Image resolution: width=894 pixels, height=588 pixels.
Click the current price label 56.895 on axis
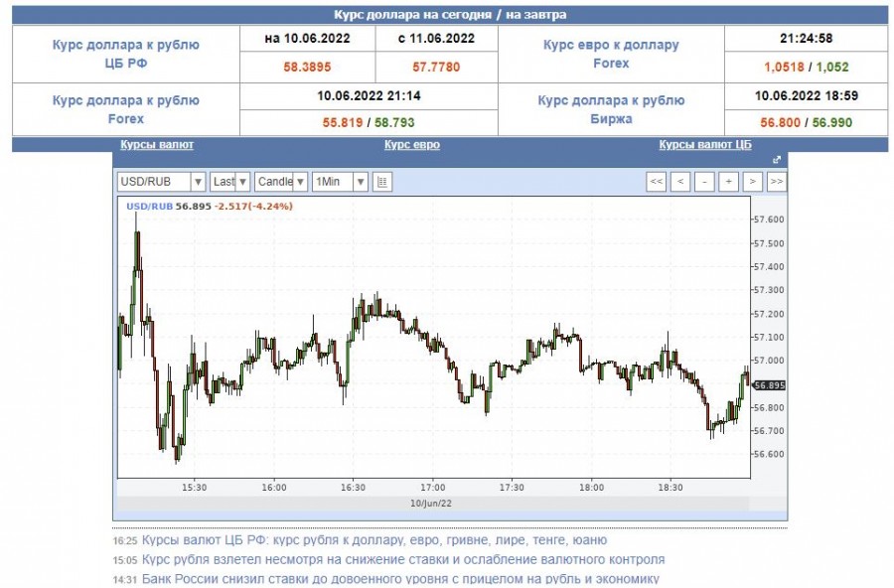click(770, 385)
